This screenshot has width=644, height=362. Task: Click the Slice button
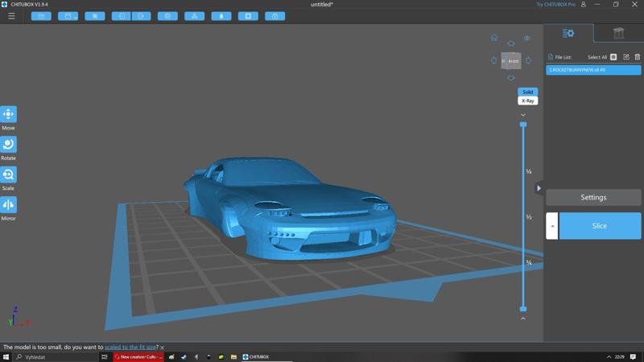click(600, 226)
